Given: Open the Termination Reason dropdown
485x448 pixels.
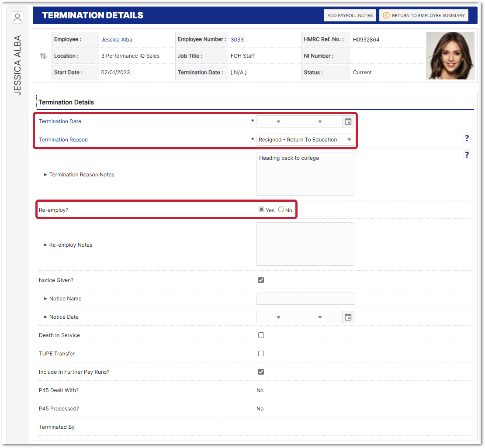Looking at the screenshot, I should pos(305,140).
